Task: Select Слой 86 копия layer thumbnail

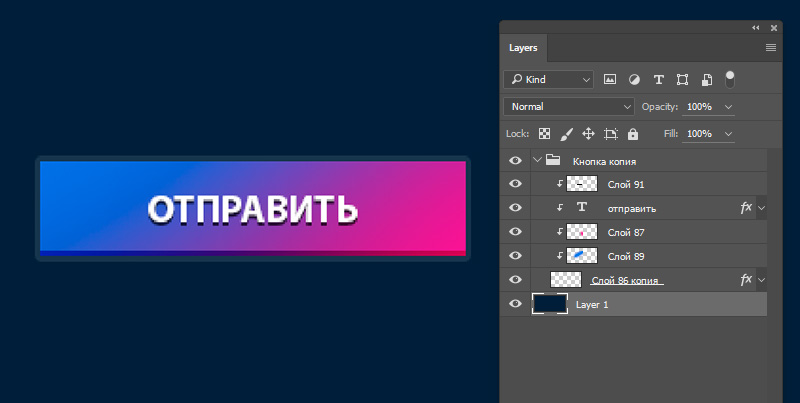Action: (566, 280)
